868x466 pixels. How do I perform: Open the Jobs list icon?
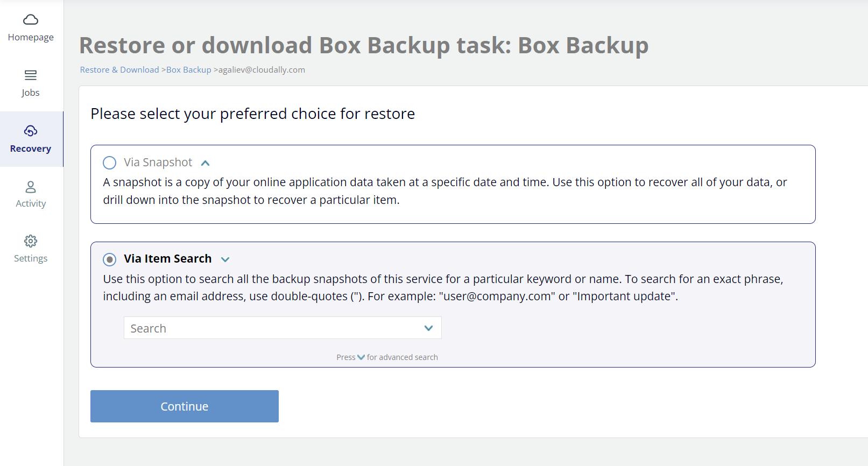click(31, 75)
